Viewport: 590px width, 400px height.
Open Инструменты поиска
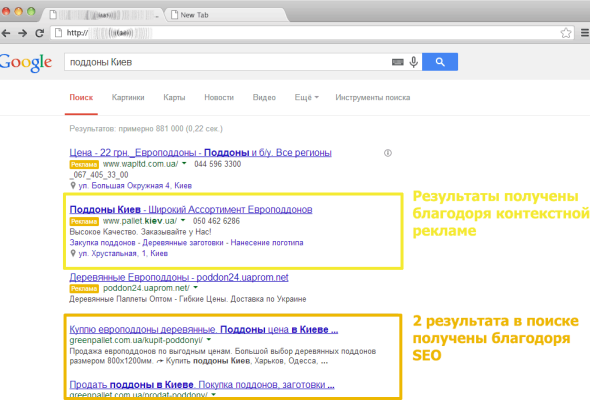click(373, 97)
